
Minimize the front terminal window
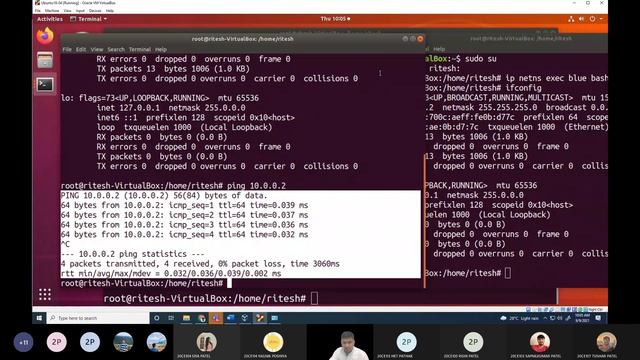pos(405,39)
